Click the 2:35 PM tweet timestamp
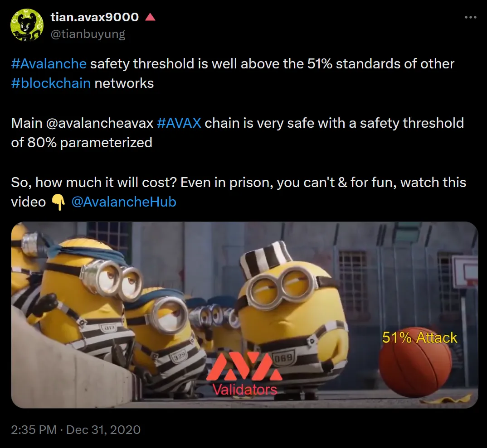The height and width of the screenshot is (448, 487). pos(34,430)
